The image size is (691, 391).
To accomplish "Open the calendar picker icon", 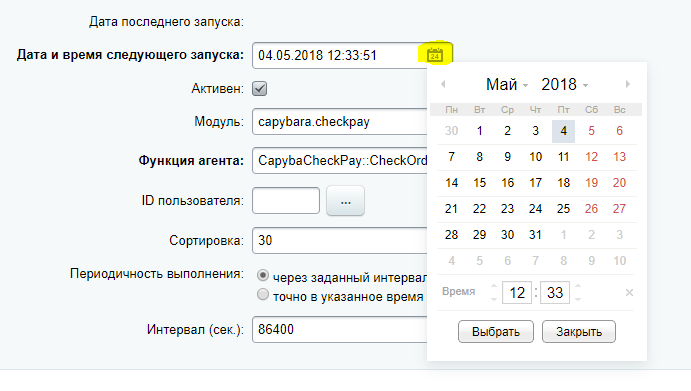I will pos(435,55).
